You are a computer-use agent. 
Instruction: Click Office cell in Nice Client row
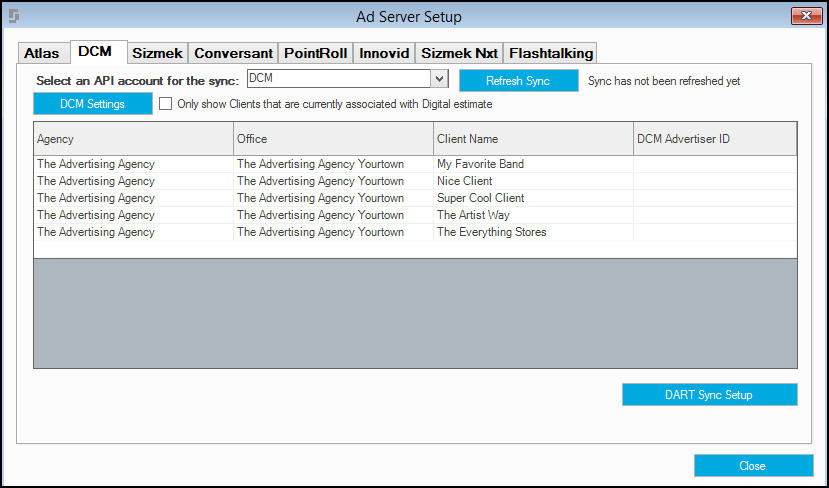(333, 181)
